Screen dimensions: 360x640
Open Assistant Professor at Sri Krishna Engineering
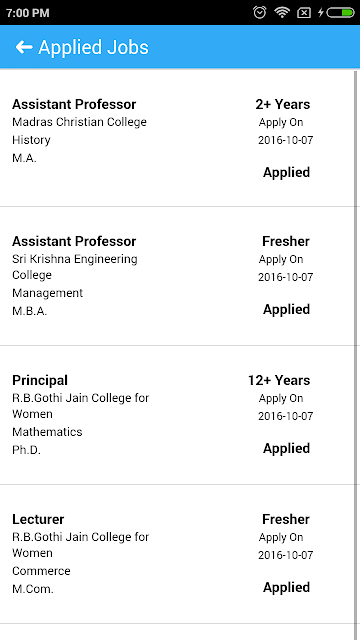tap(177, 276)
